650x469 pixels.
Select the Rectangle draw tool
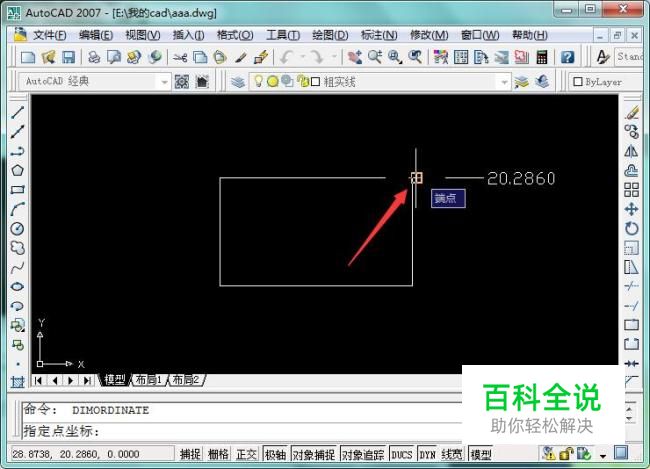point(17,190)
